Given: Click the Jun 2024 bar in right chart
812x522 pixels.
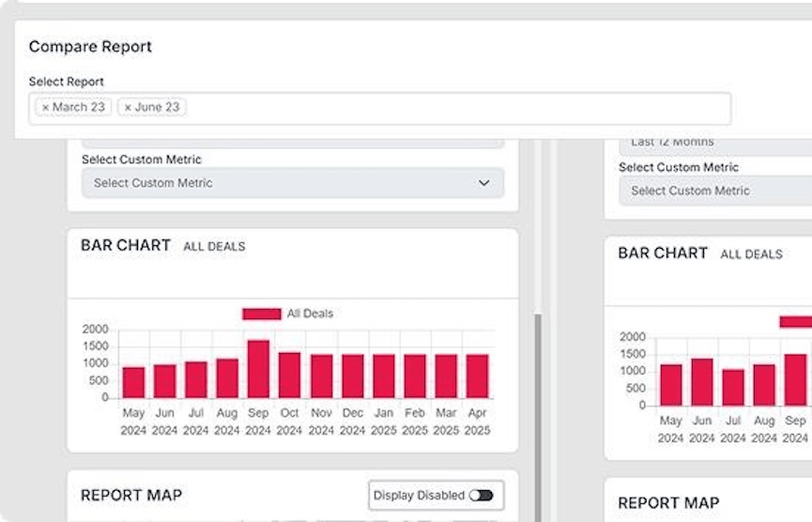Looking at the screenshot, I should tap(701, 382).
